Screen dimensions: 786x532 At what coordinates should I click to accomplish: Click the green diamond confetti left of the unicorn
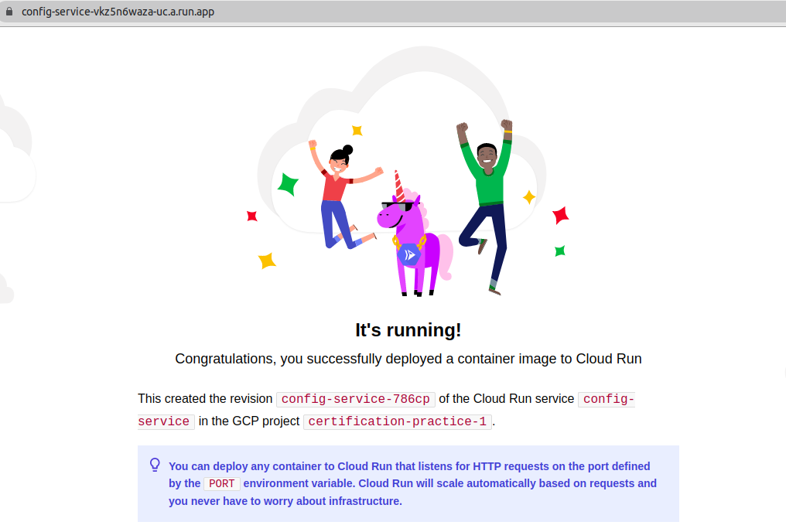pos(290,182)
